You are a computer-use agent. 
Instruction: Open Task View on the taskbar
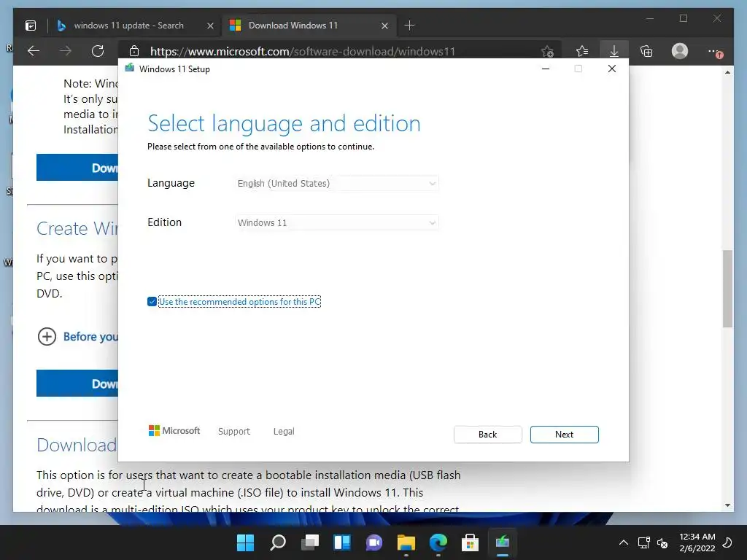point(309,542)
